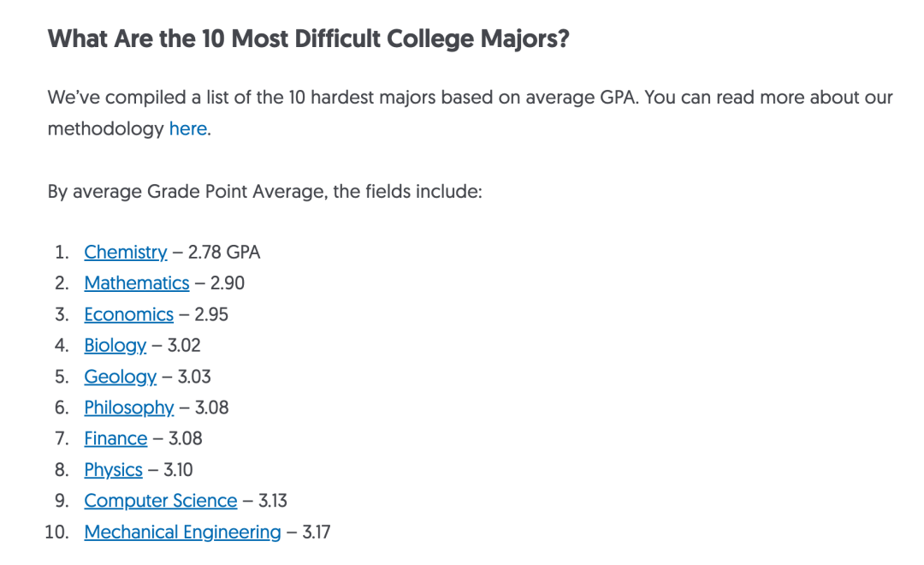Open the Finance link
This screenshot has width=924, height=565.
(x=115, y=439)
